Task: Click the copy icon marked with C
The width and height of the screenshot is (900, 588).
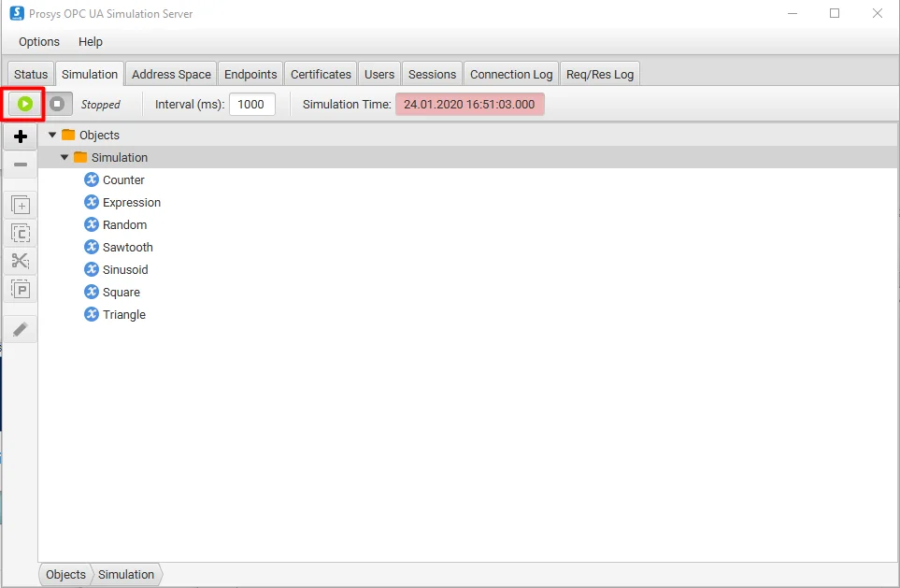Action: pos(21,233)
